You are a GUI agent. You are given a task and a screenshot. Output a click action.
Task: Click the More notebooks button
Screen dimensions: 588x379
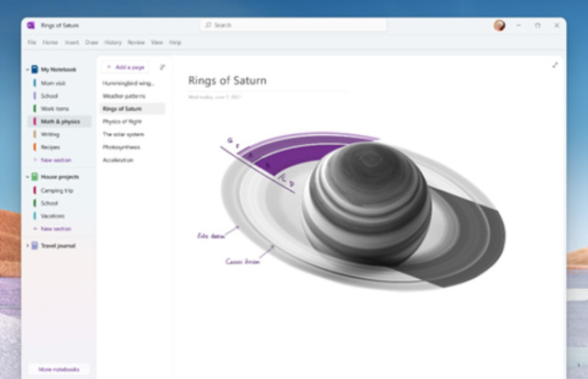click(x=59, y=369)
